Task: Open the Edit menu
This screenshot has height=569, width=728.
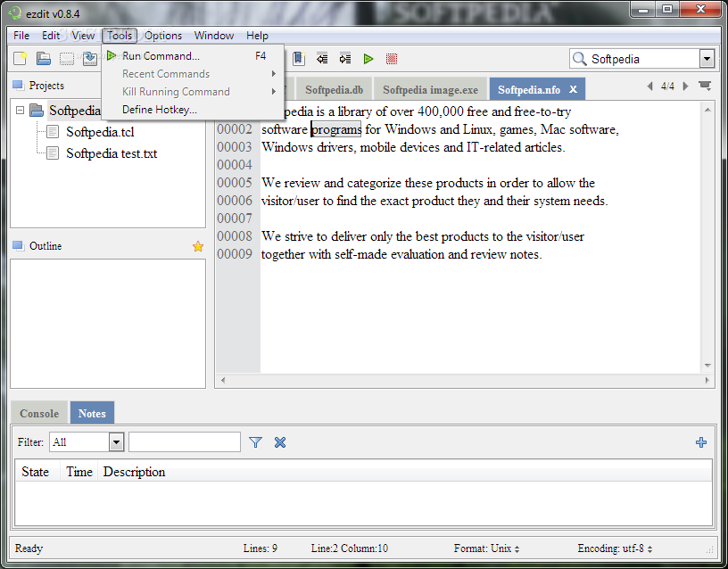Action: (51, 36)
